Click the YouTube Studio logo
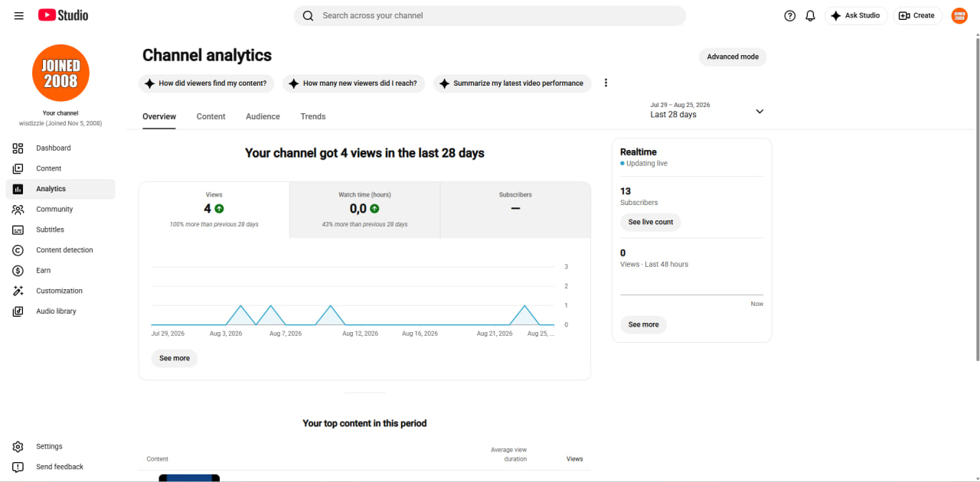This screenshot has width=980, height=482. [63, 15]
